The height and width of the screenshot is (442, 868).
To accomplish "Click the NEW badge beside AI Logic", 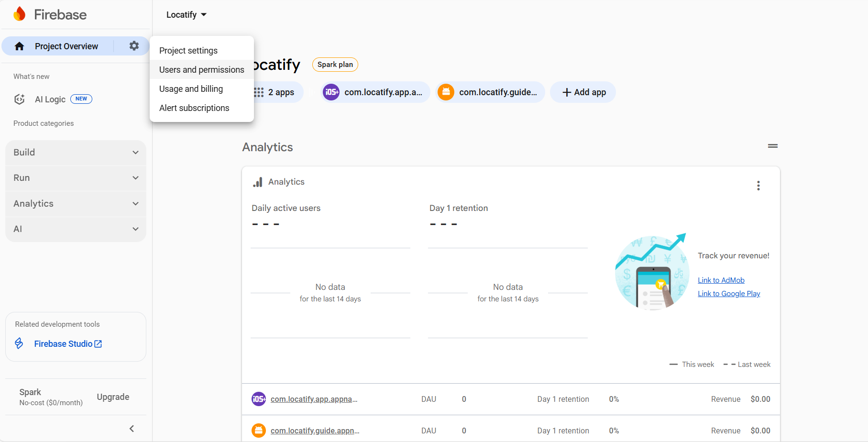I will [x=81, y=99].
